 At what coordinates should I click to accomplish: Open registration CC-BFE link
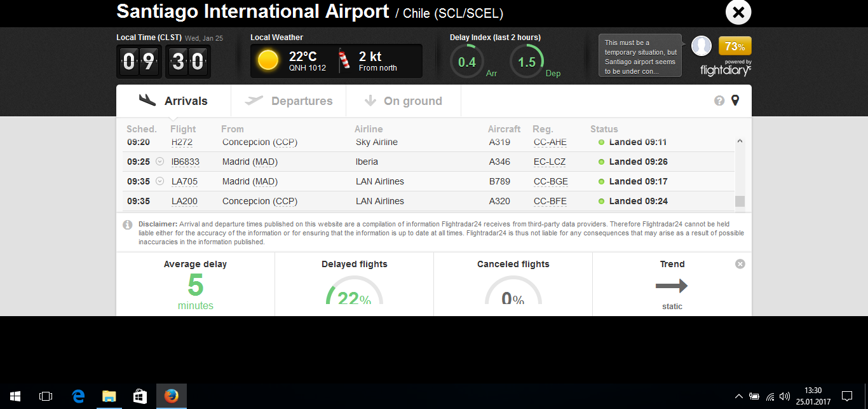click(x=550, y=201)
